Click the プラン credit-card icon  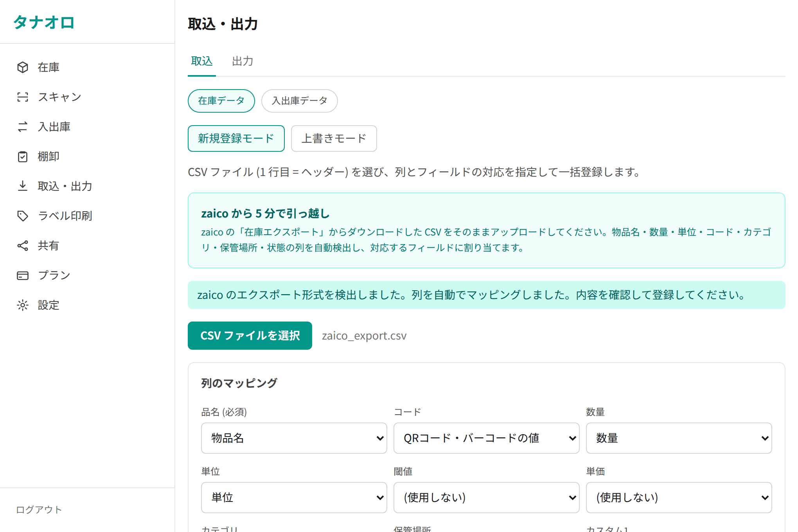pyautogui.click(x=23, y=275)
